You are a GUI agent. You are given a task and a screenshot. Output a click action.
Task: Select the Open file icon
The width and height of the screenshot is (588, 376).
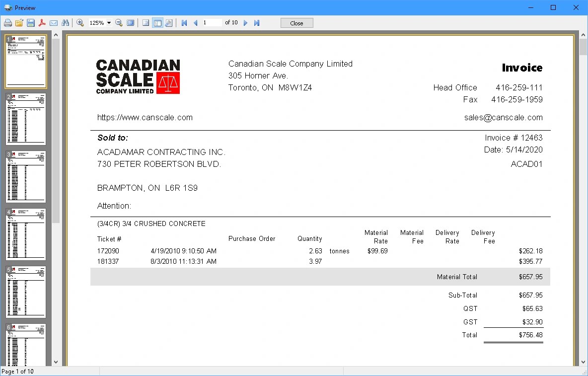tap(19, 22)
